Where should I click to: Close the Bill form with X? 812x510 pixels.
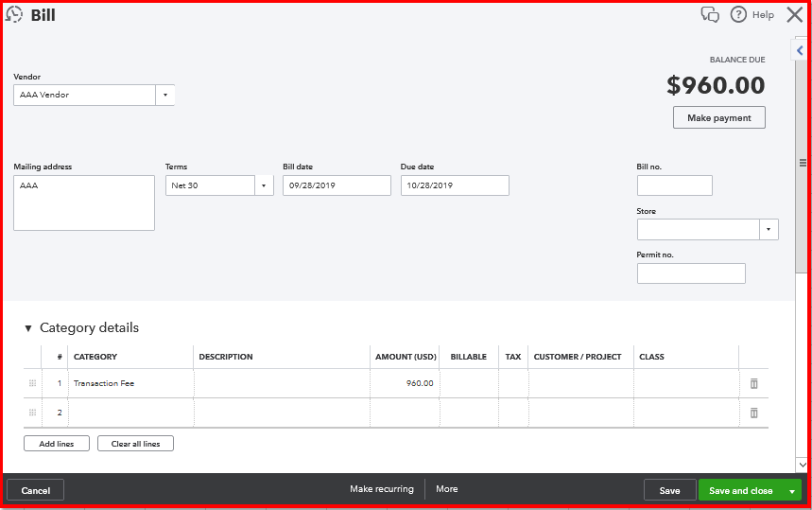point(794,14)
